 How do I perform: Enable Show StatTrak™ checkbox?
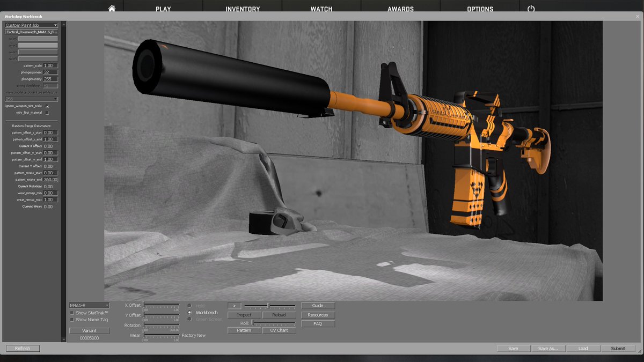72,313
